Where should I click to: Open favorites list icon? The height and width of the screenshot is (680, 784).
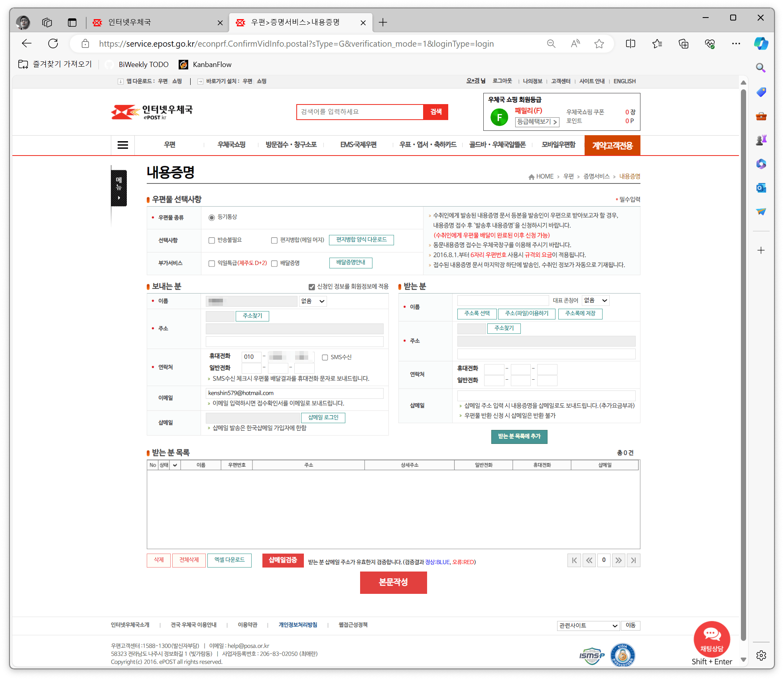657,43
